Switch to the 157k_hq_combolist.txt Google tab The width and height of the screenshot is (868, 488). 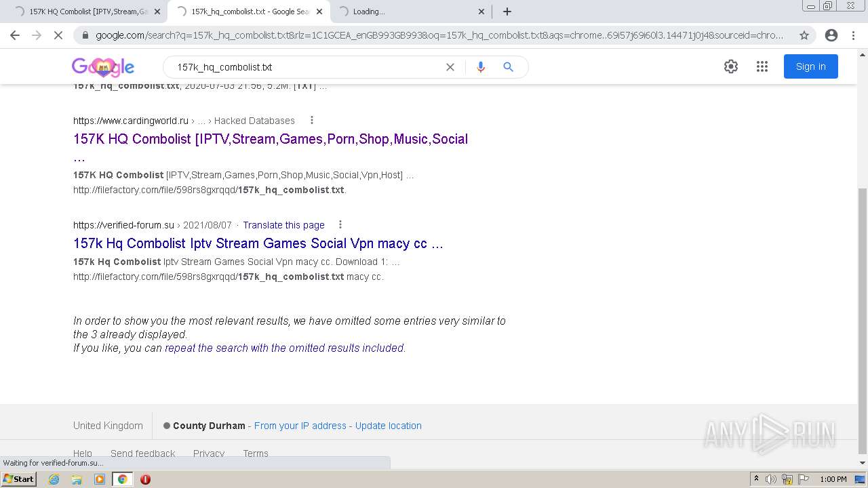point(248,12)
